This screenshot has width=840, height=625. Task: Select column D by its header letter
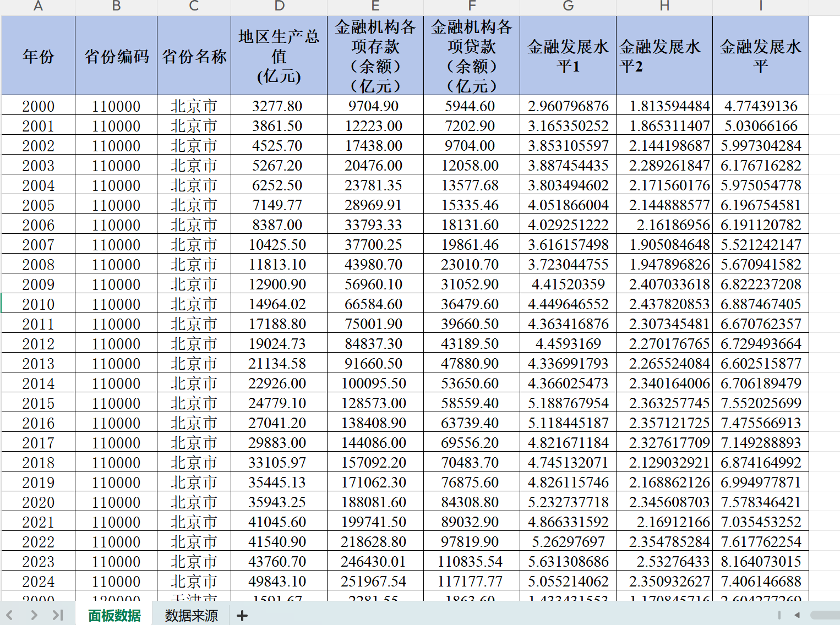point(279,7)
